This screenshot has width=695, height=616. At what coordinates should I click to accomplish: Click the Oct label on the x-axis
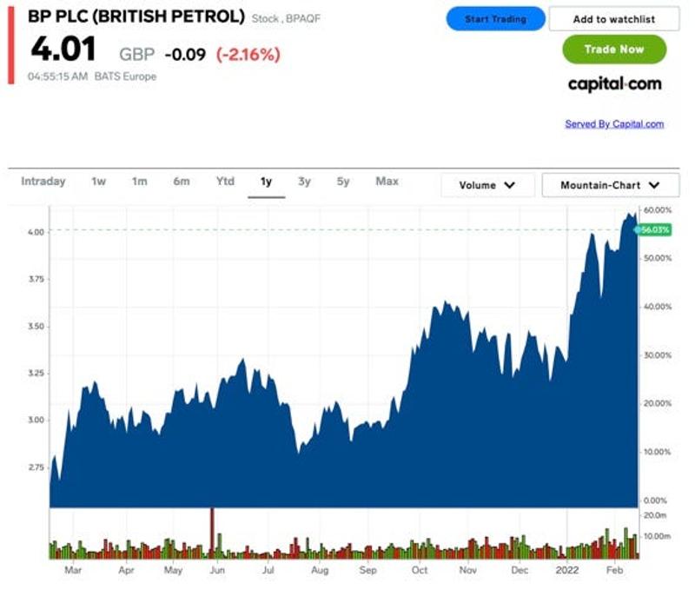420,570
